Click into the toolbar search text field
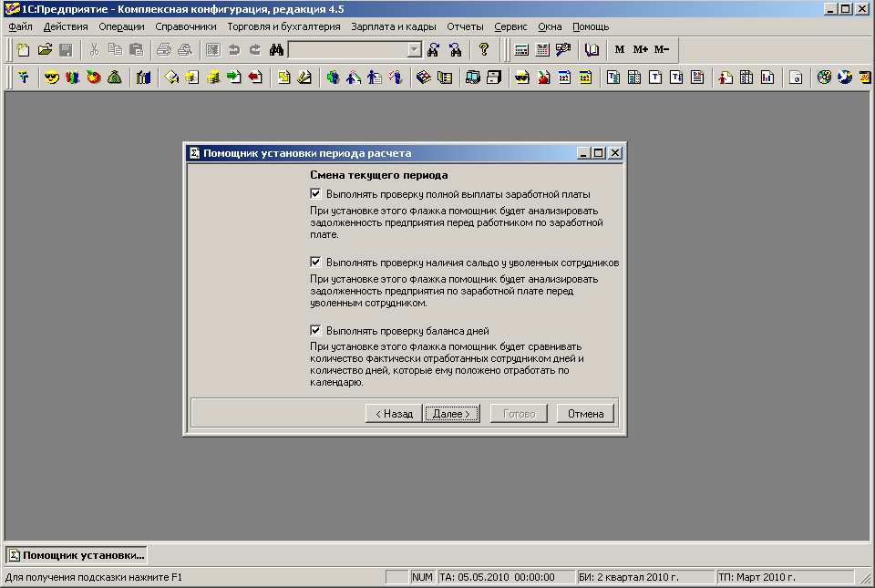This screenshot has width=875, height=588. tap(348, 49)
